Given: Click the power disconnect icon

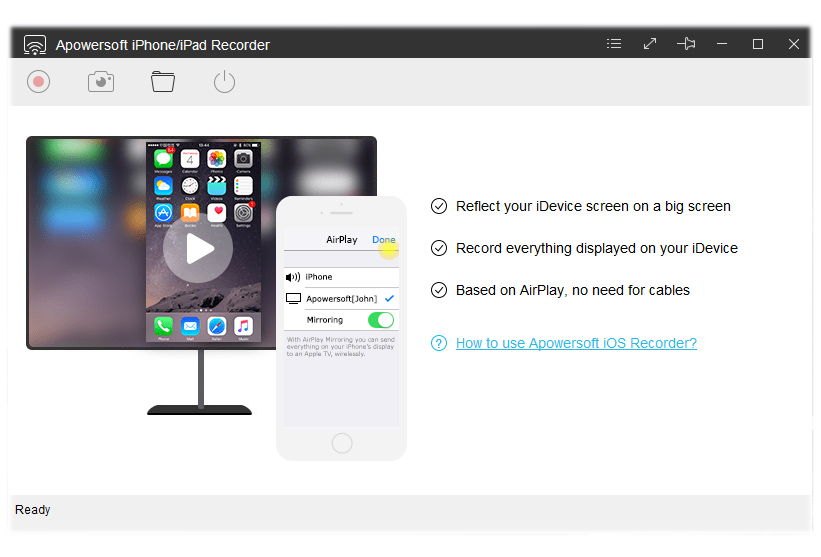Looking at the screenshot, I should point(224,82).
